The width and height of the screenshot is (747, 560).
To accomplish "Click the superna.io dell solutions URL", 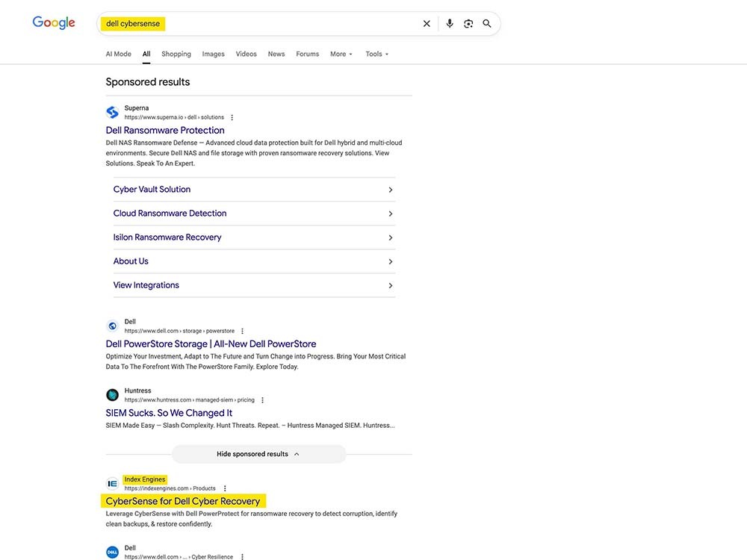I will tap(174, 117).
